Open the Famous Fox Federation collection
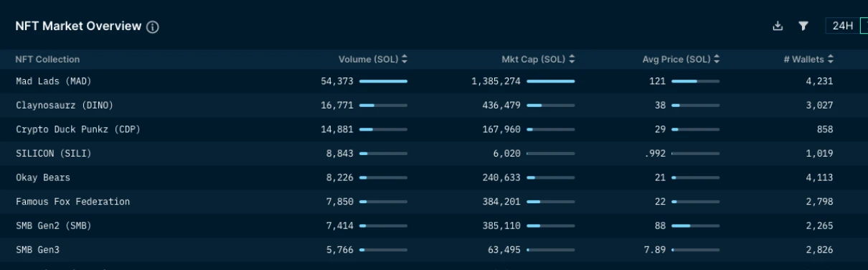Image resolution: width=868 pixels, height=270 pixels. pos(73,202)
